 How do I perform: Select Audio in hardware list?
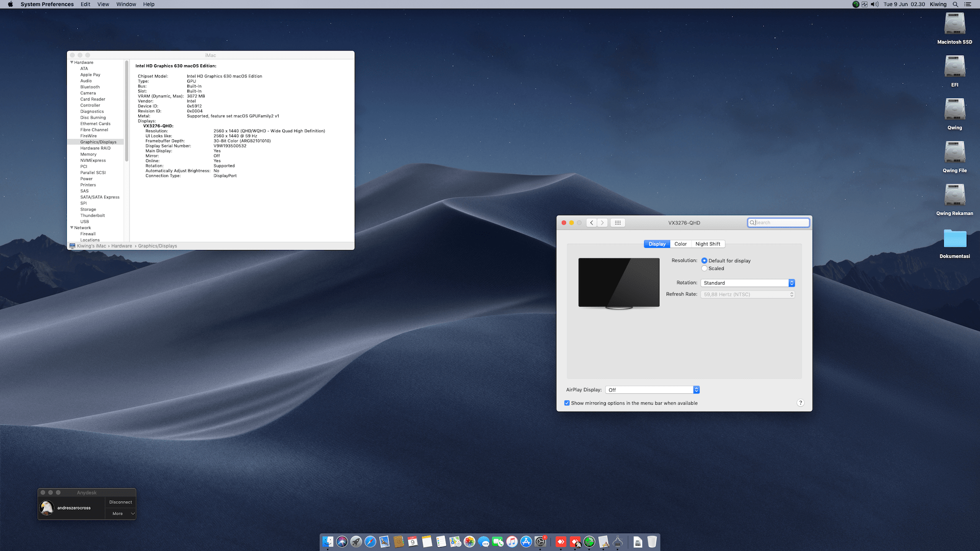point(86,81)
